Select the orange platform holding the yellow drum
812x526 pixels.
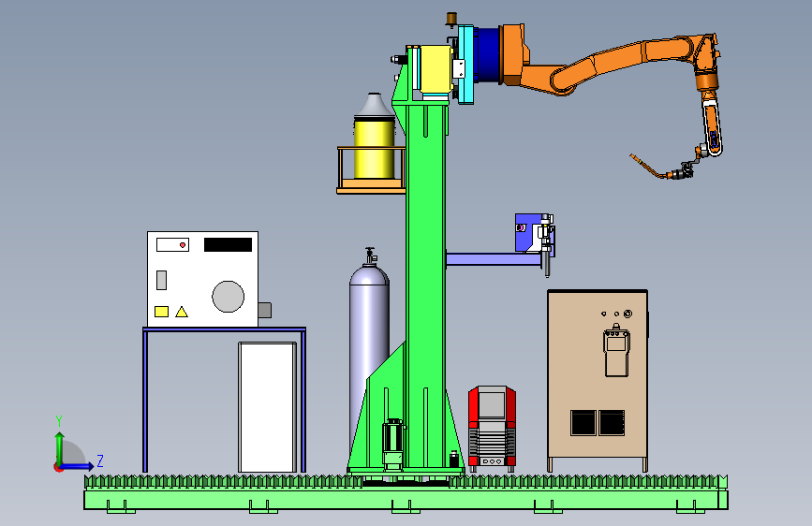(371, 170)
